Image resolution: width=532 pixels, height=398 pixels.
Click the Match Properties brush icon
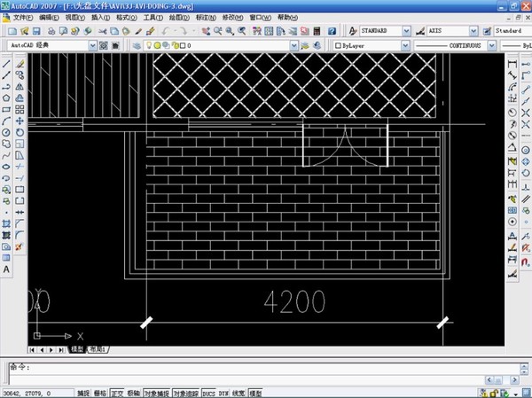pos(151,31)
